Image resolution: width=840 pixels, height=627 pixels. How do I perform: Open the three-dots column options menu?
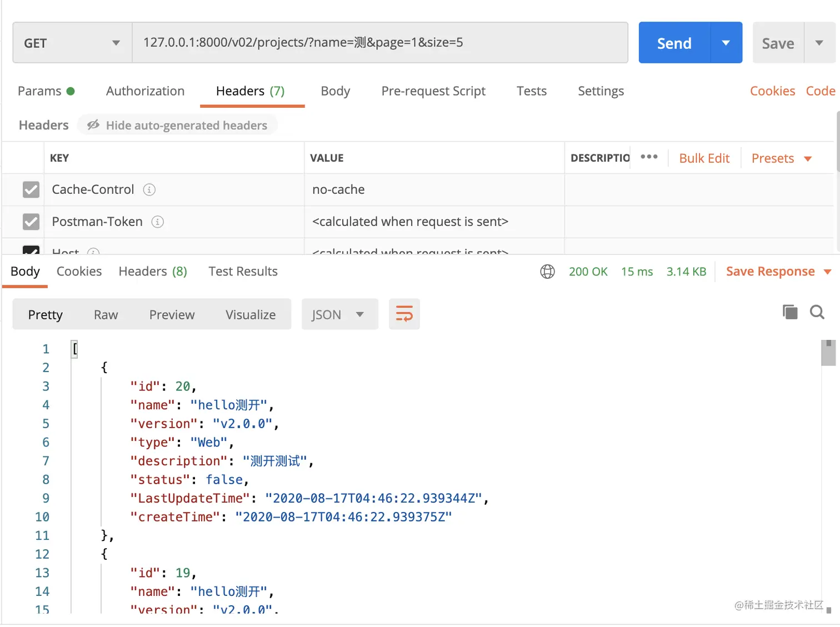click(x=649, y=157)
